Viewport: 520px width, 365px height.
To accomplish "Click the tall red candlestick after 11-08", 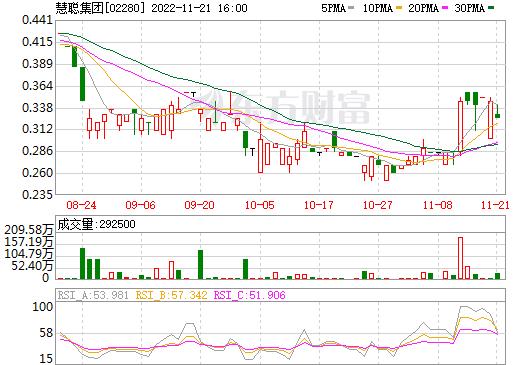I will coord(460,126).
